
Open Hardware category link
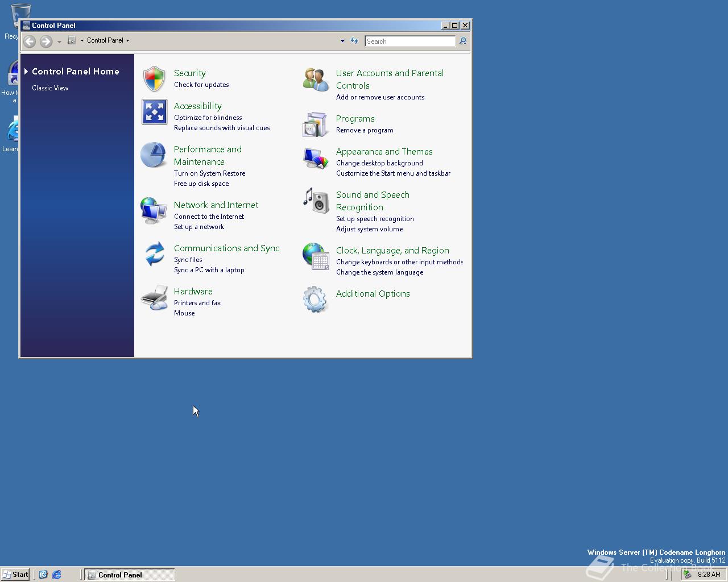click(x=193, y=292)
